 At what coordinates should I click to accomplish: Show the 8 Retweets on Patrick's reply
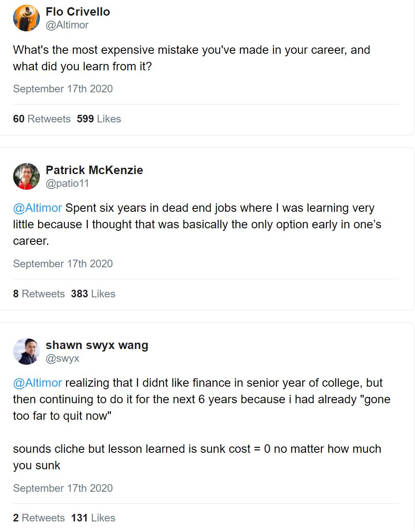pos(39,294)
